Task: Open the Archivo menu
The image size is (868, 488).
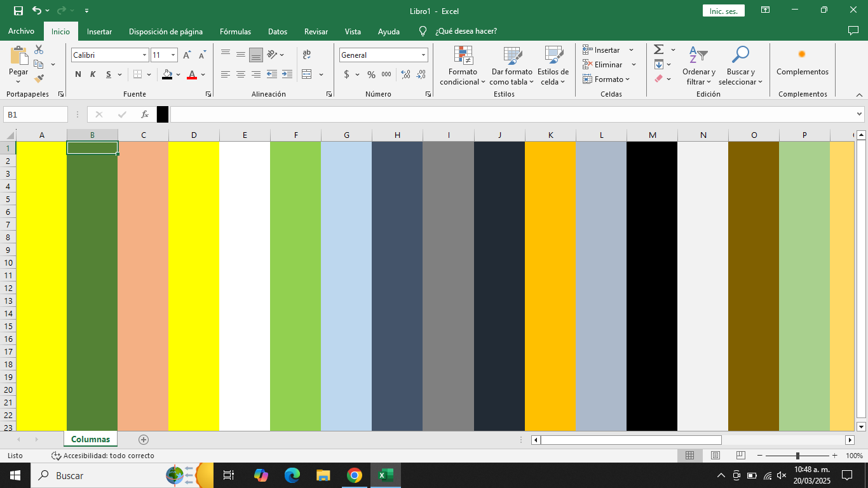Action: (21, 31)
